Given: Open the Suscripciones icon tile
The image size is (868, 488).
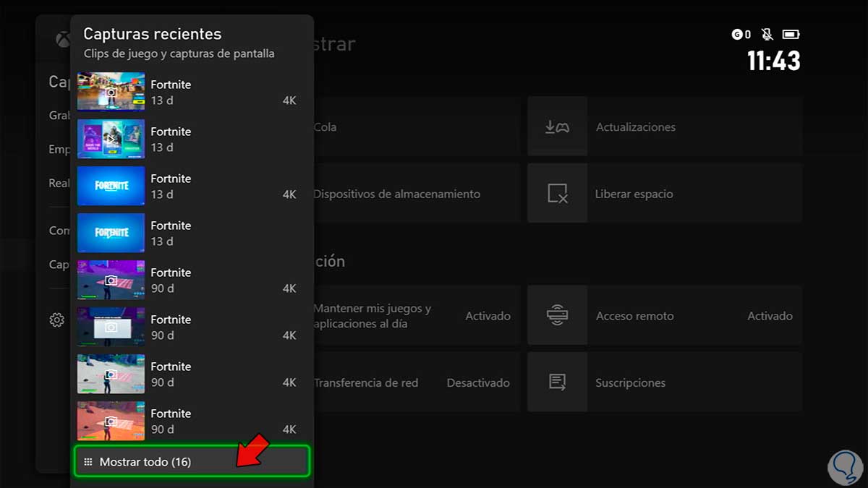Looking at the screenshot, I should 557,382.
